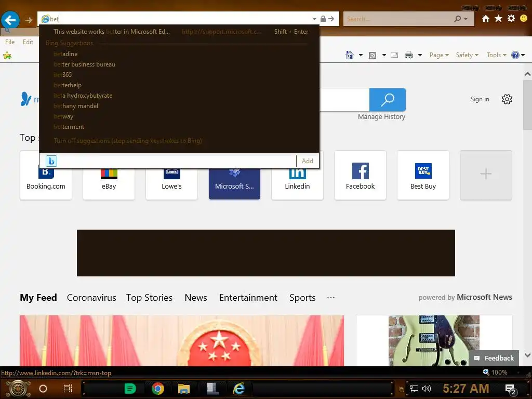Click the Forward navigation arrow
This screenshot has width=532, height=399.
29,20
